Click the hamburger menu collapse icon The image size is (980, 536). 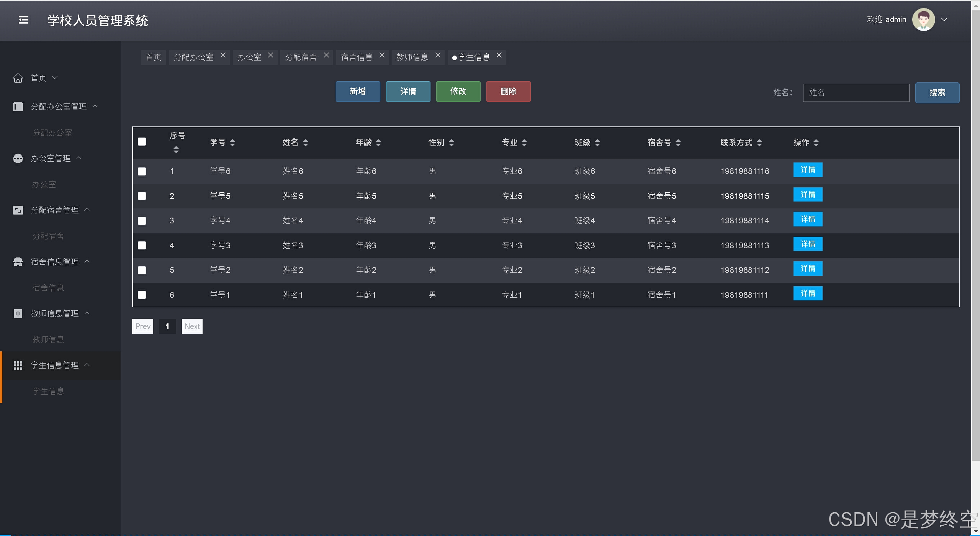click(x=23, y=20)
